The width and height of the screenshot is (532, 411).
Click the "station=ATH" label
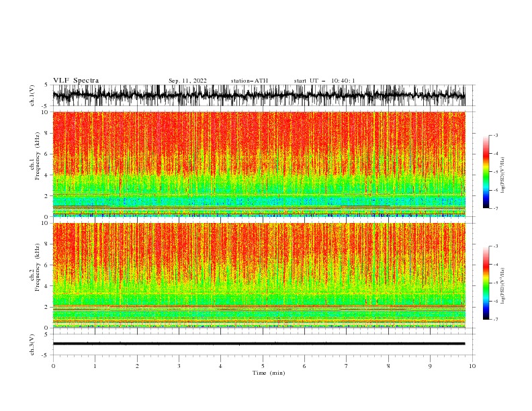(x=249, y=81)
